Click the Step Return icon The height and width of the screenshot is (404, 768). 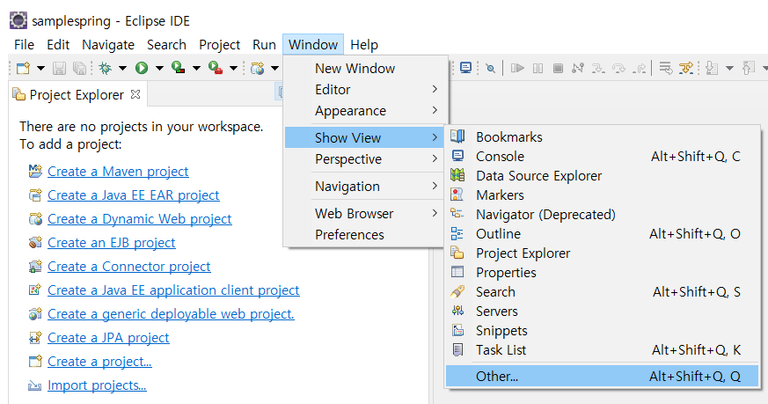[639, 68]
